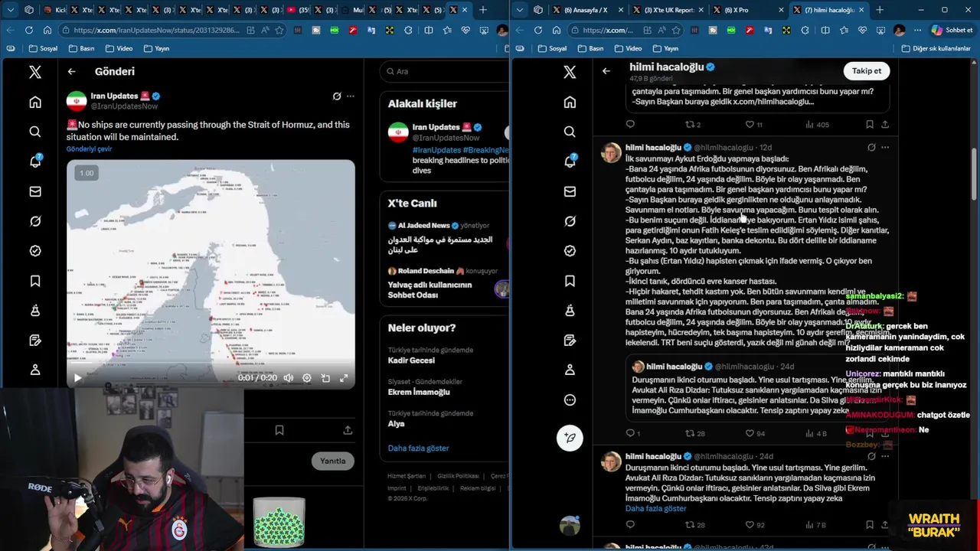Viewport: 980px width, 551px height.
Task: Open Basın bookmark folder in left window
Action: 81,48
